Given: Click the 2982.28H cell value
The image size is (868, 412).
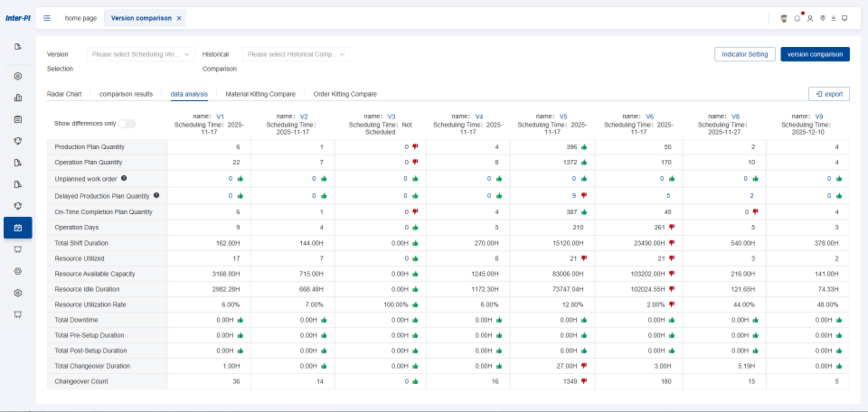Looking at the screenshot, I should tap(226, 289).
